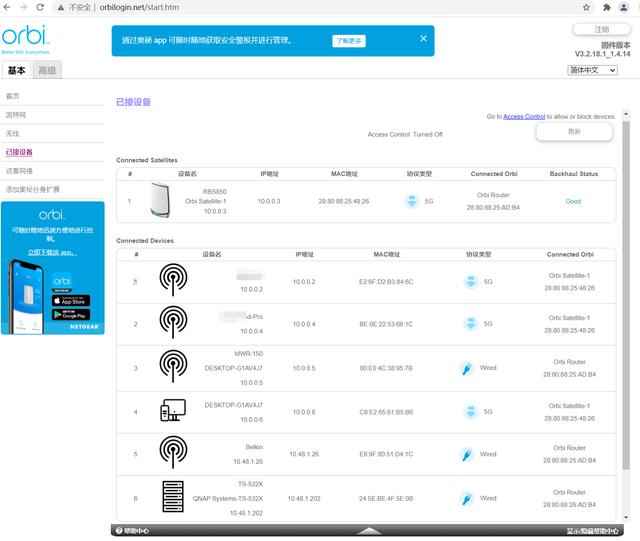This screenshot has height=541, width=640.
Task: Click the Belkin device name
Action: point(254,447)
